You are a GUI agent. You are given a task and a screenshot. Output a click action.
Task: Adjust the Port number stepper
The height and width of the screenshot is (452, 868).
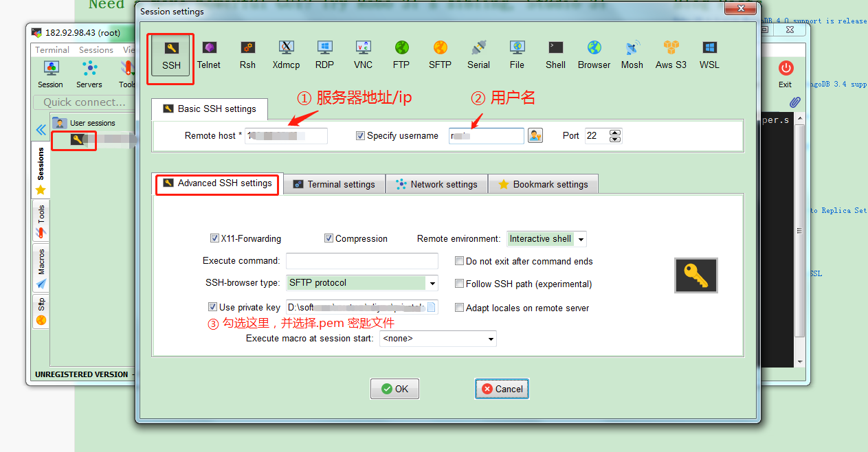pos(615,135)
